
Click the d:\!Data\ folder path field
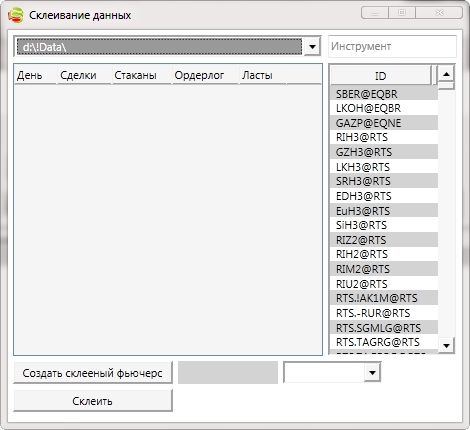click(159, 47)
